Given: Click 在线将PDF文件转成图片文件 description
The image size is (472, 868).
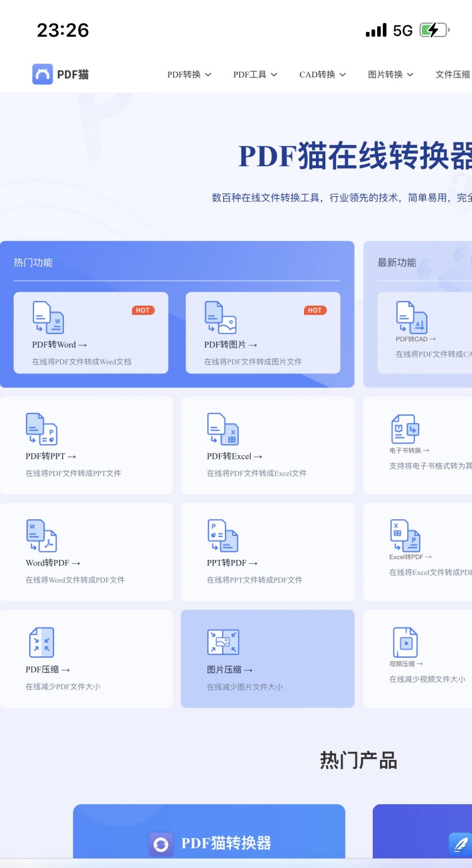Looking at the screenshot, I should tap(253, 362).
